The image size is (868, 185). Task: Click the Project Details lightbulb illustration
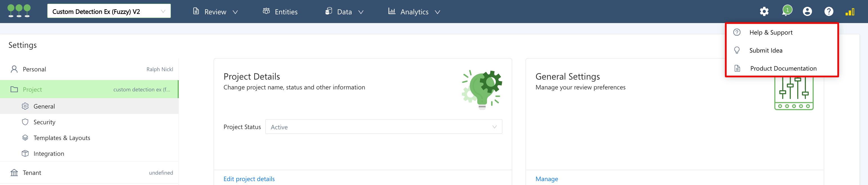[x=482, y=90]
